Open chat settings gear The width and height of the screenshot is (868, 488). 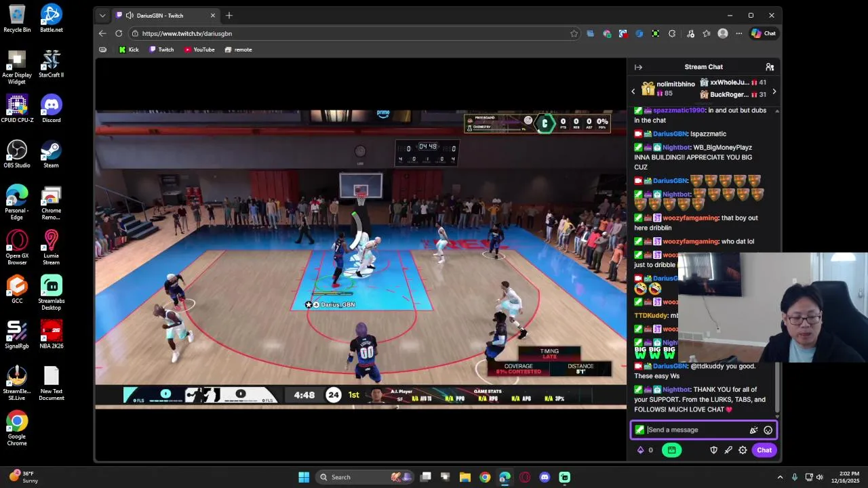point(743,450)
